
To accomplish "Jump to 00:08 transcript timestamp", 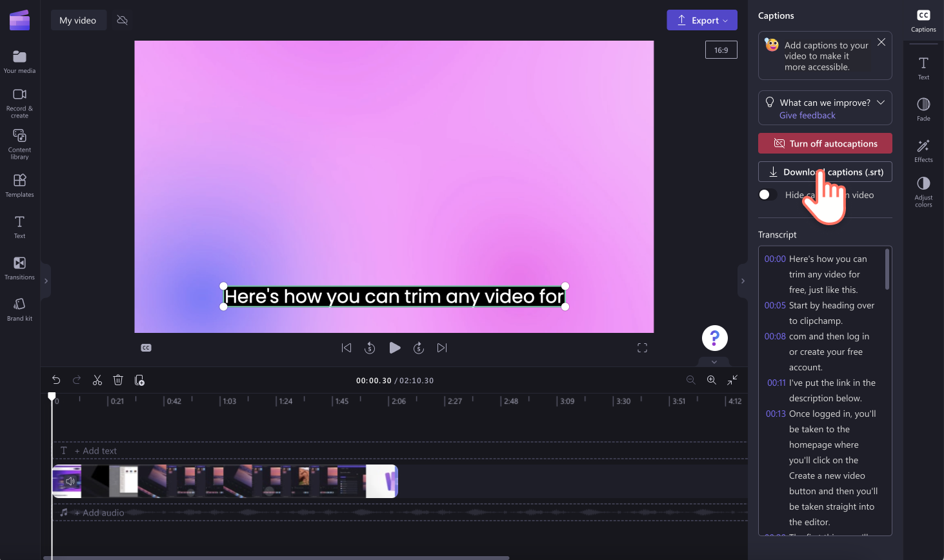I will pos(775,336).
